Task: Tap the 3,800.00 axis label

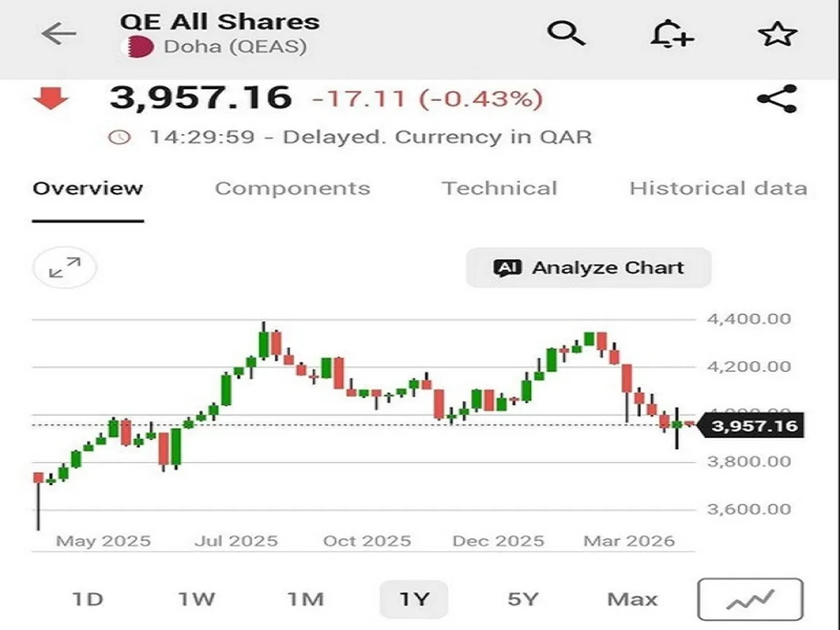Action: click(750, 462)
